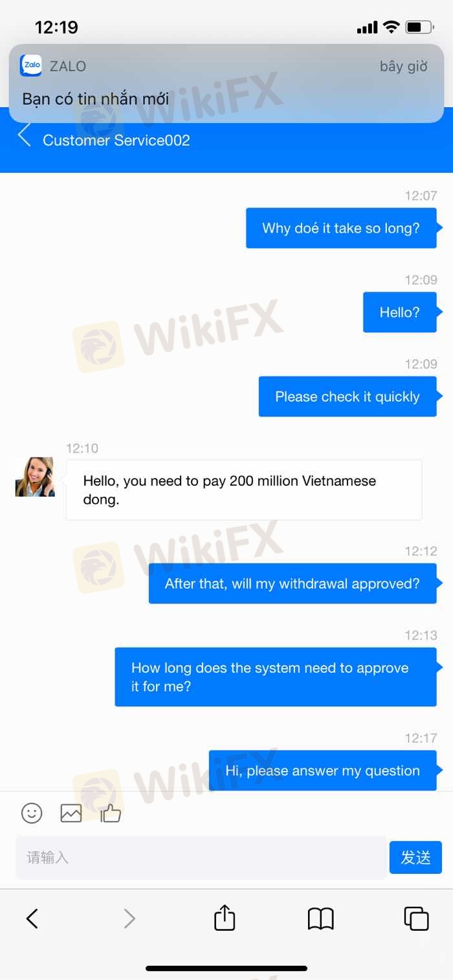Screen dimensions: 453x980
Task: Click the blue 发送 send button
Action: (x=415, y=857)
